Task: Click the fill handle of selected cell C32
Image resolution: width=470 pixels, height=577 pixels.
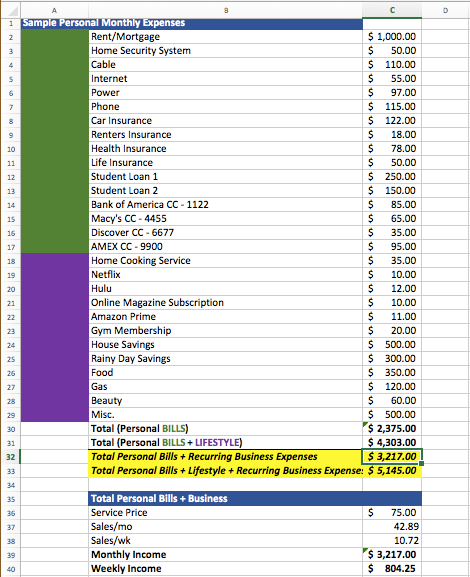Action: click(x=421, y=463)
